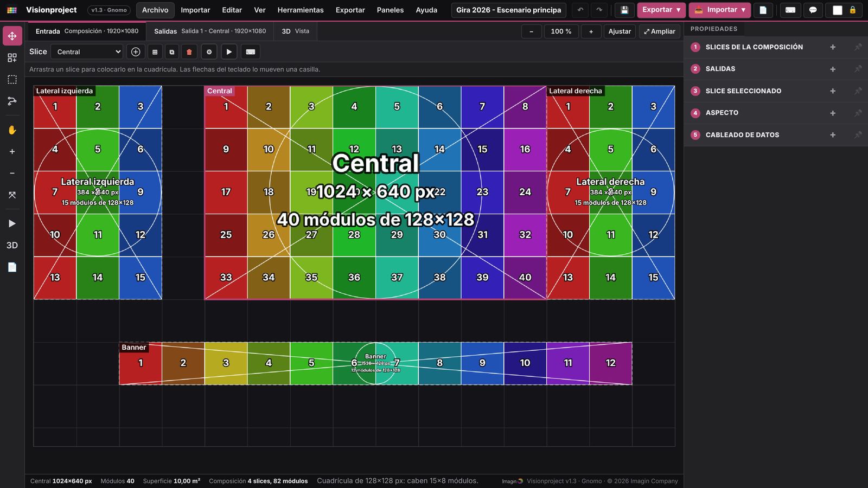Open comments speech bubble icon
This screenshot has height=488, width=868.
(813, 10)
